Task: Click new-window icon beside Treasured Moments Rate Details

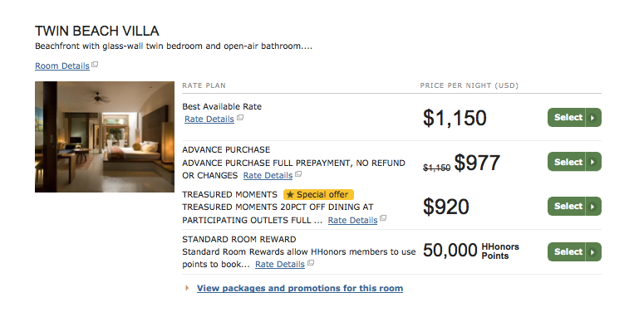Action: pos(383,218)
